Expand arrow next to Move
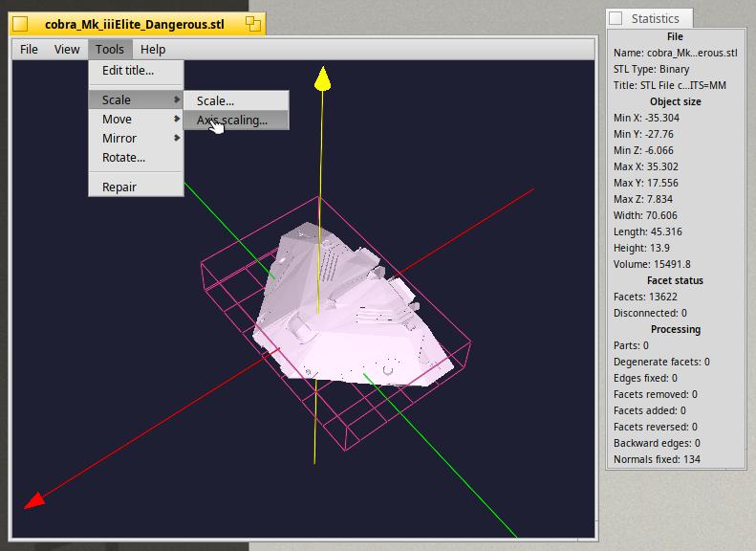Screen dimensions: 756x551 point(177,119)
